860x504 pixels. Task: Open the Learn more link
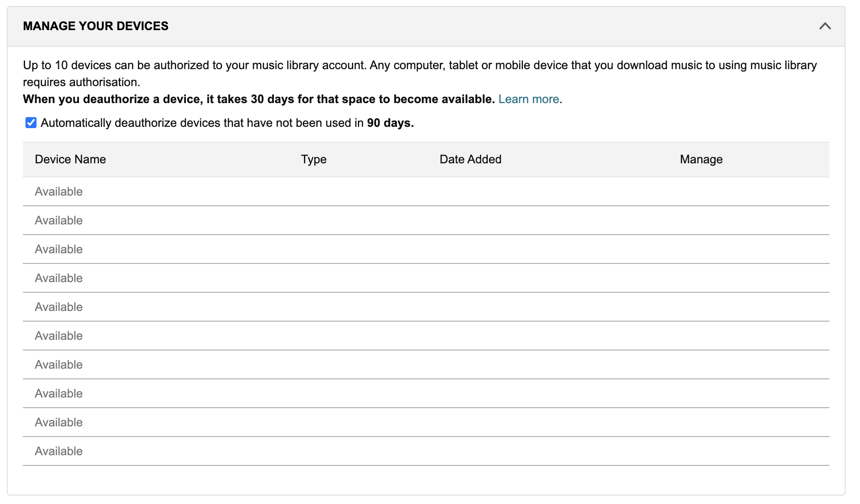click(x=528, y=99)
